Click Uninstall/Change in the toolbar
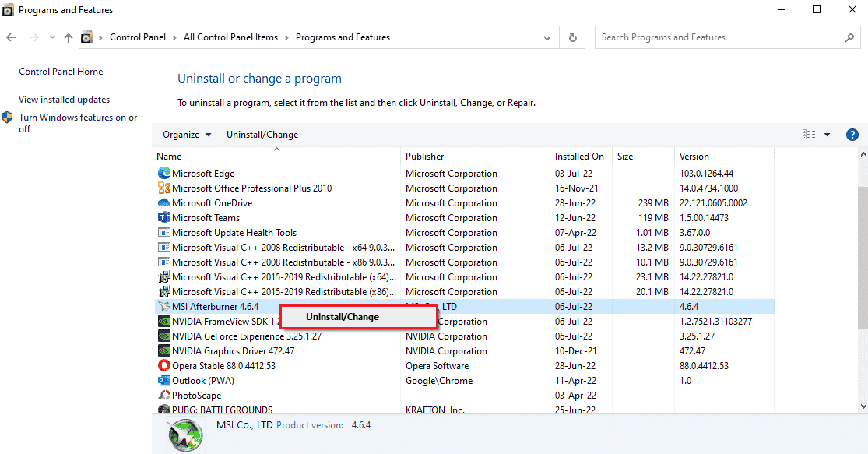The height and width of the screenshot is (454, 868). 262,135
